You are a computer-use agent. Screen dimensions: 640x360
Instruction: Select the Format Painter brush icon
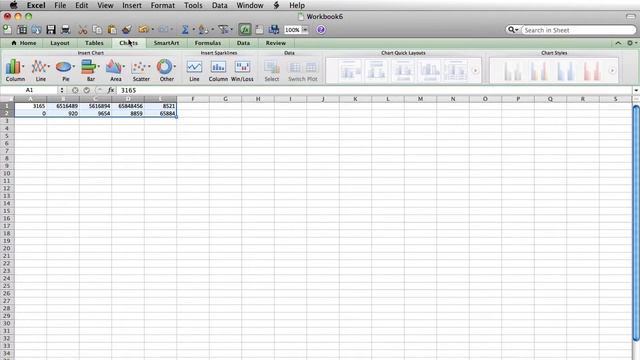tap(127, 29)
